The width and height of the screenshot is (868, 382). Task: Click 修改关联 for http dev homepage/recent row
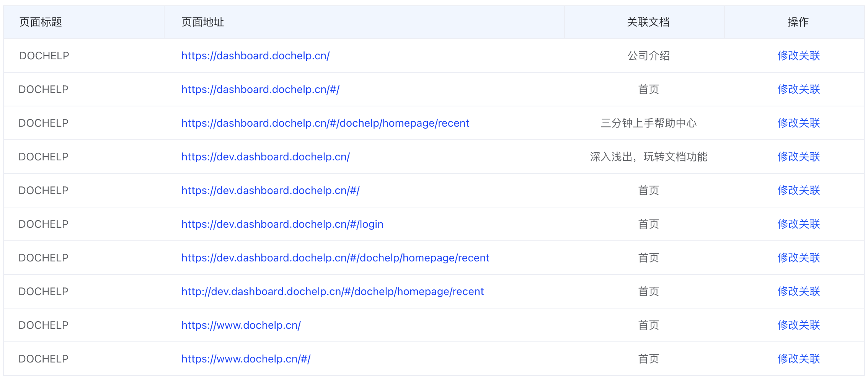tap(798, 292)
